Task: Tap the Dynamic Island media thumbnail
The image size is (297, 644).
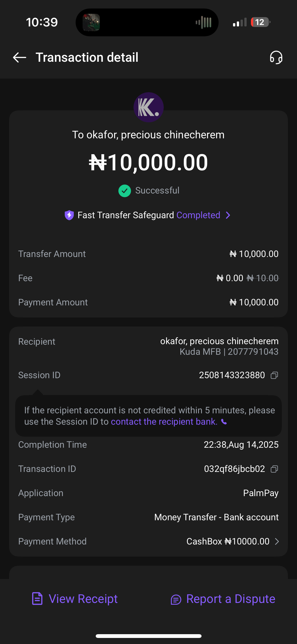Action: (91, 22)
